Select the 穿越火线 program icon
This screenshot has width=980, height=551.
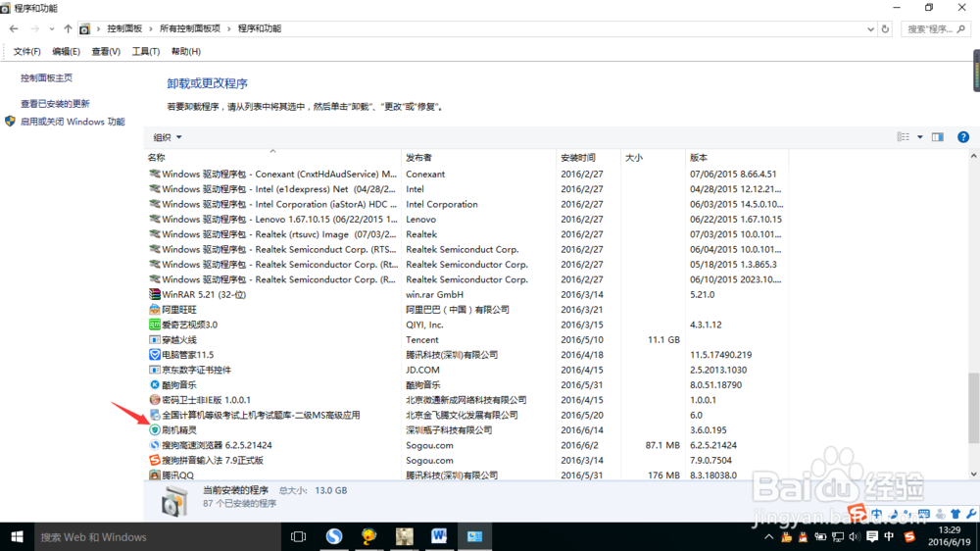click(x=155, y=339)
